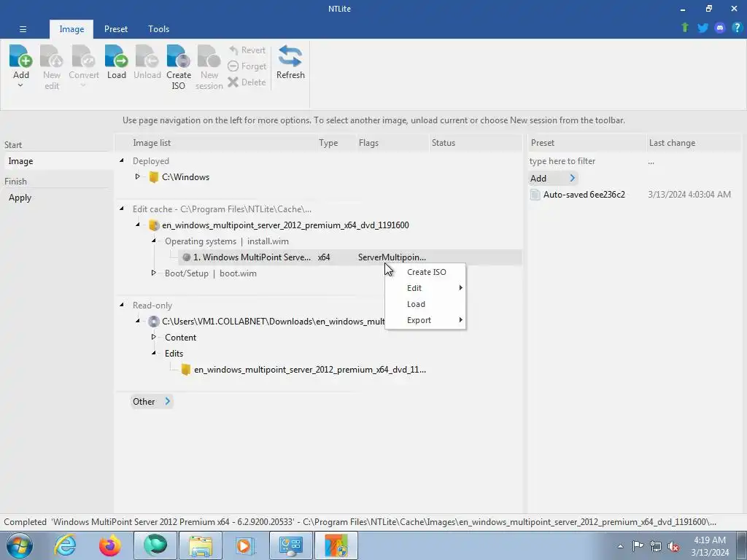Launch Internet Explorer from the taskbar

65,545
